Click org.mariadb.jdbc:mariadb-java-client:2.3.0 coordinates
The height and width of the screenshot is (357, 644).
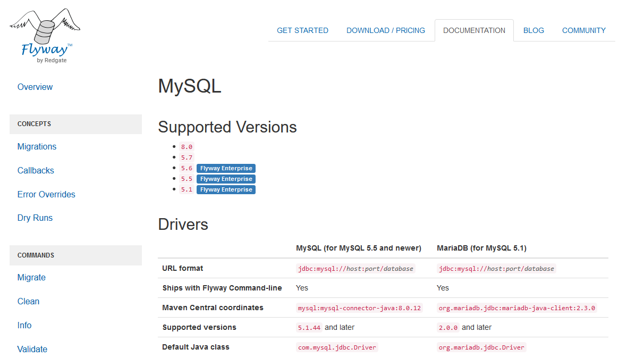pyautogui.click(x=518, y=308)
